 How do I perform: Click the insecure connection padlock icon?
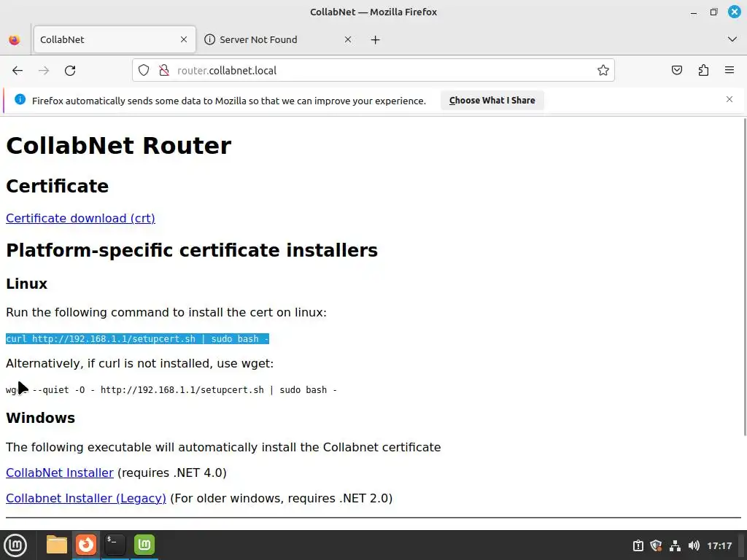pyautogui.click(x=164, y=71)
